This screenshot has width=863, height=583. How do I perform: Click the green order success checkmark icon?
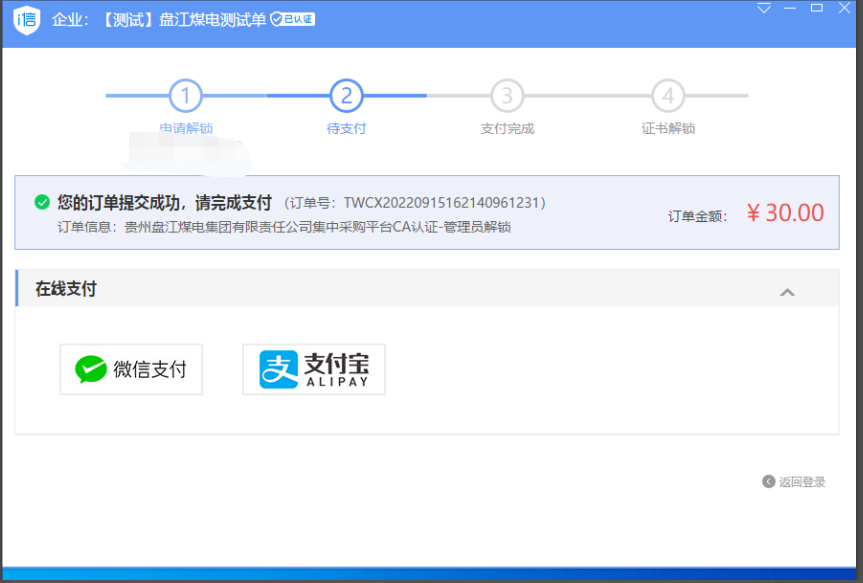pyautogui.click(x=42, y=202)
